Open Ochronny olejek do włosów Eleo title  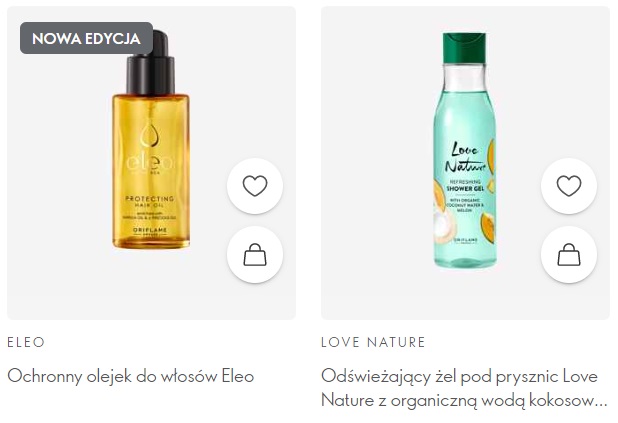tap(130, 376)
